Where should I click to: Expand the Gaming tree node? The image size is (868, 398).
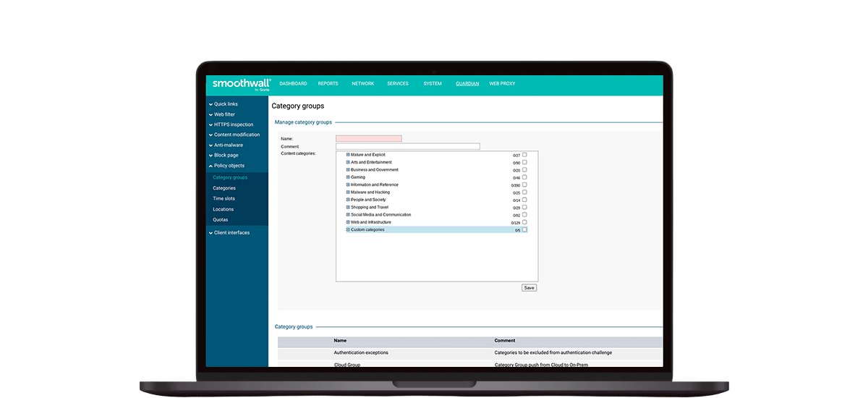[348, 177]
